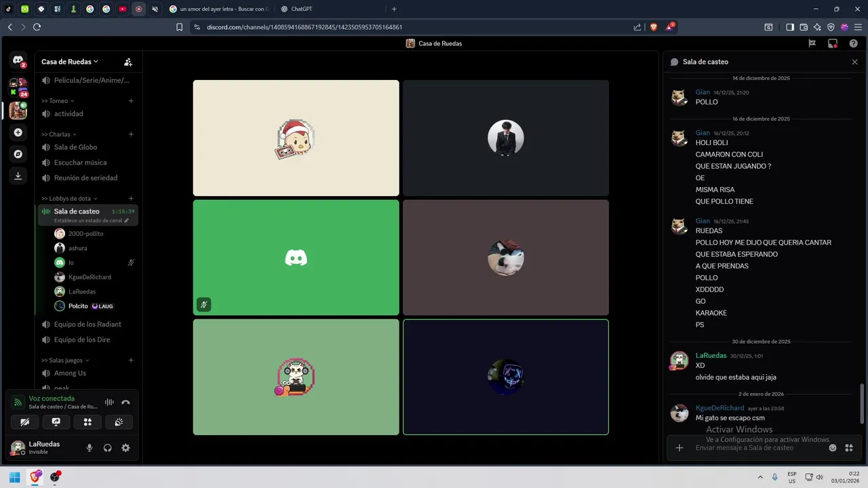Start screen share from voice panel

56,422
